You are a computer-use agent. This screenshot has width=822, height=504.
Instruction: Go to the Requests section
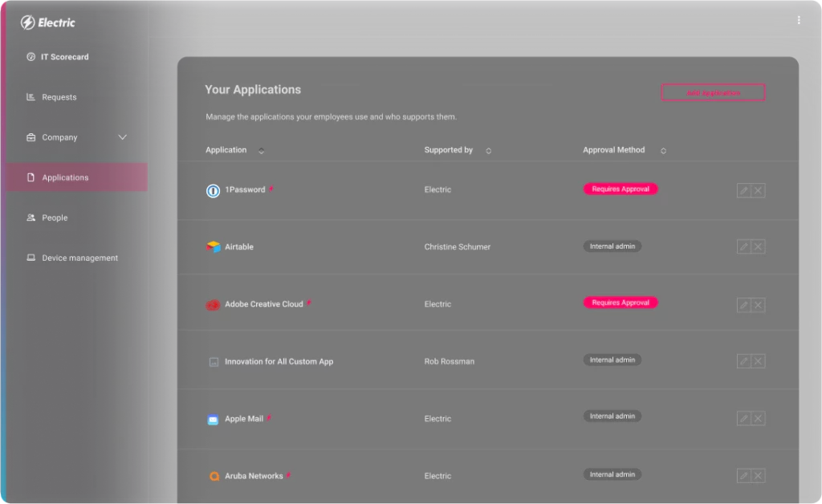pos(59,97)
